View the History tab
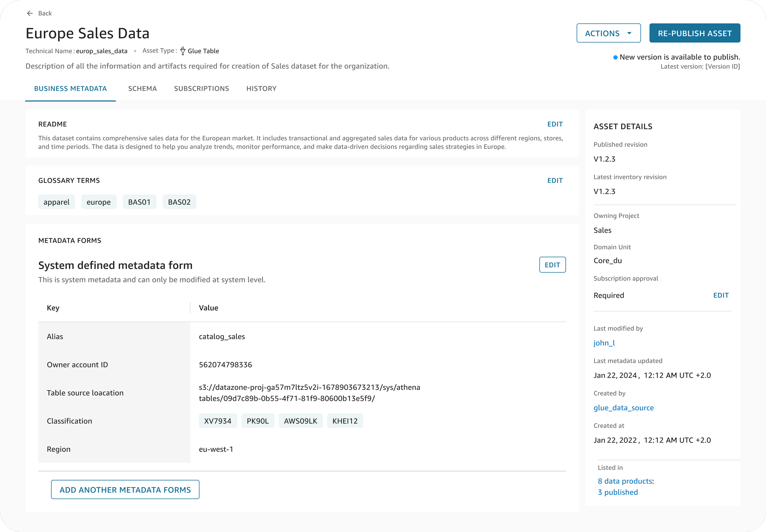 [x=261, y=89]
